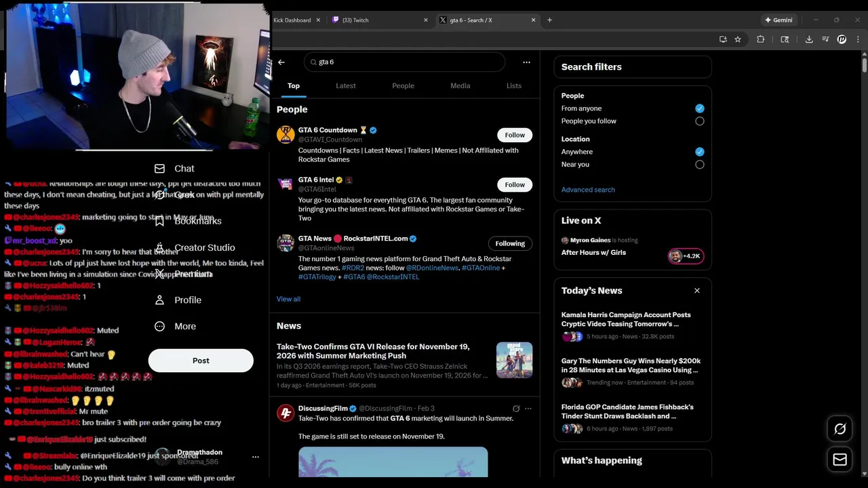Open browser three-dot main menu
The height and width of the screenshot is (488, 868).
[x=858, y=39]
